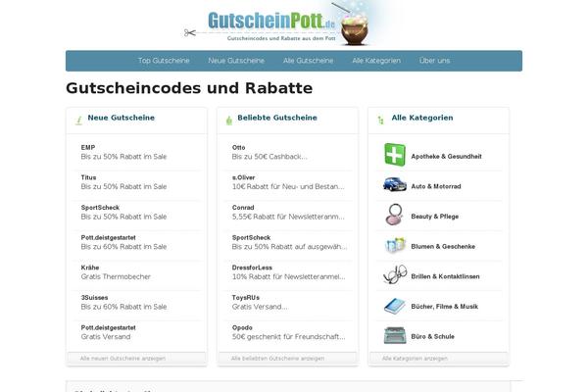Click the GutscheinPott.de logo
This screenshot has width=588, height=392.
(x=271, y=21)
